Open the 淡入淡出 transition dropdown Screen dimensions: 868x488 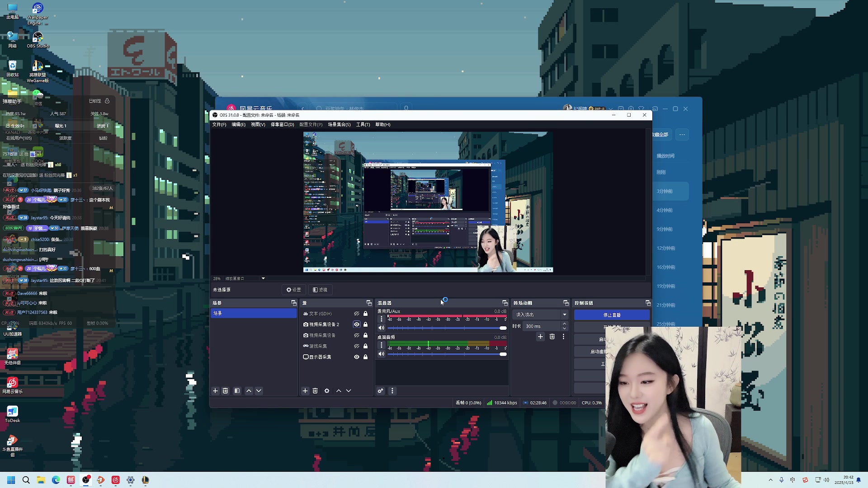click(541, 314)
